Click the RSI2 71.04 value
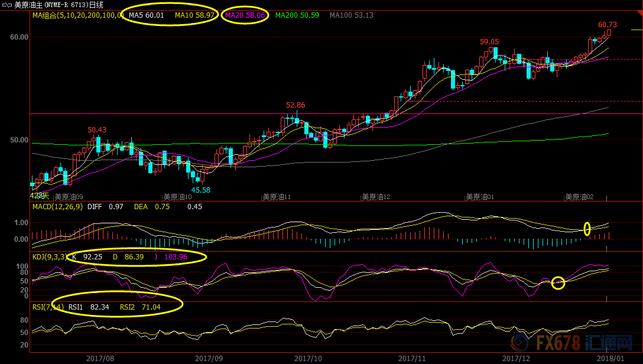 [140, 307]
